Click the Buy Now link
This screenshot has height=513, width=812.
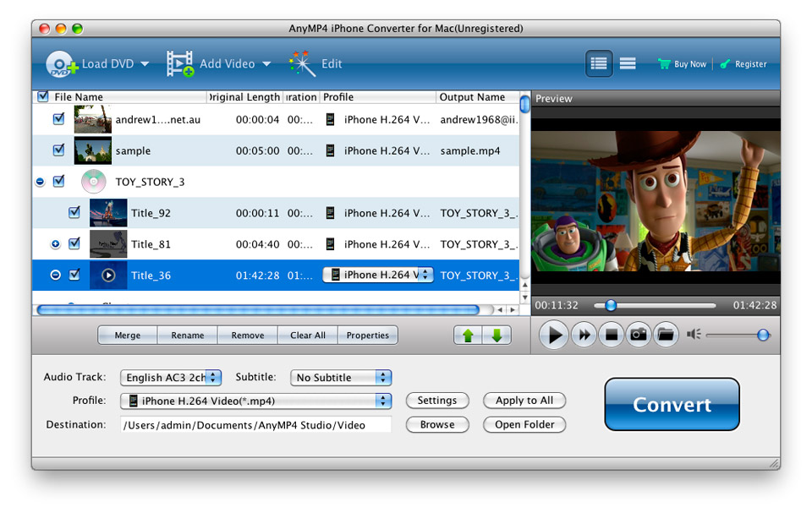tap(690, 64)
